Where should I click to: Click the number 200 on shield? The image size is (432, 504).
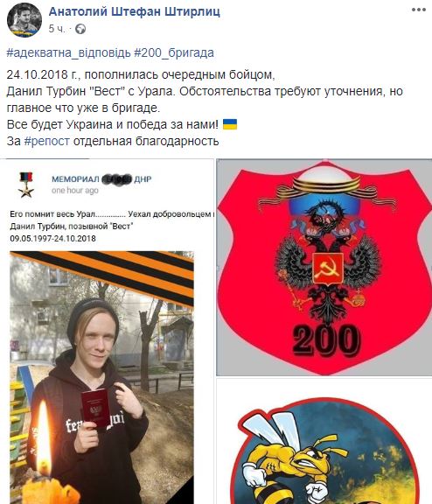(325, 341)
